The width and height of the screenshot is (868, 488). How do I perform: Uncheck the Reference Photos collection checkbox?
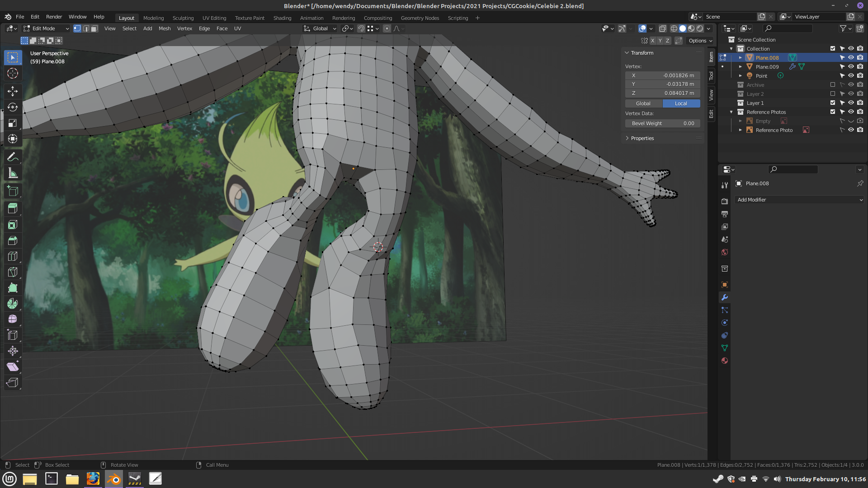(x=833, y=112)
